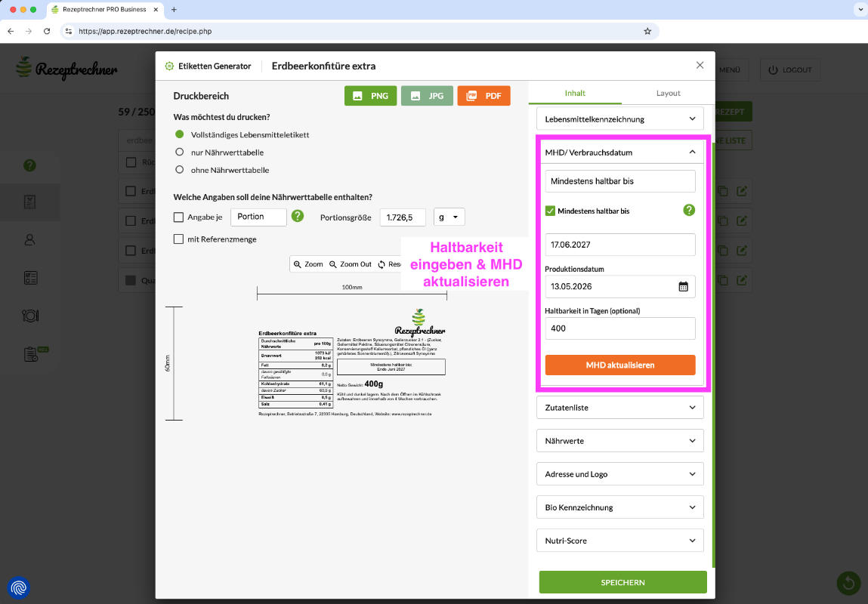Screen dimensions: 868x604
Task: Switch to the Layout tab
Action: pyautogui.click(x=668, y=93)
